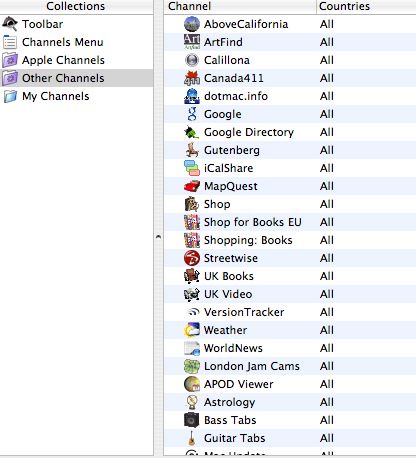Select the WorldNews channel name

pos(233,348)
